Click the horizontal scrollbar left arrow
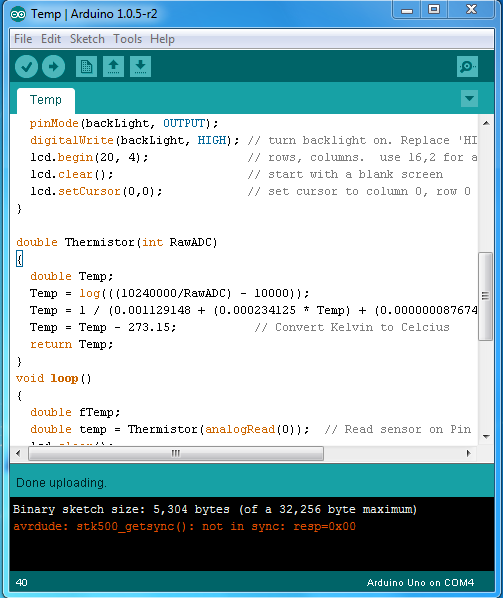This screenshot has height=598, width=503. pos(18,453)
